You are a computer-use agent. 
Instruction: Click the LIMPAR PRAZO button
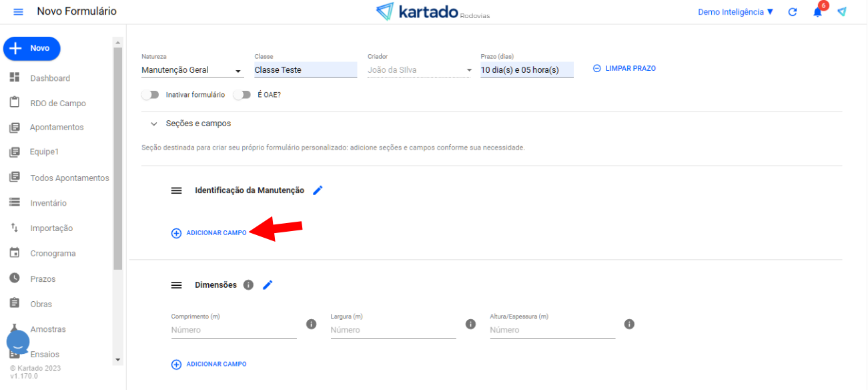point(624,68)
